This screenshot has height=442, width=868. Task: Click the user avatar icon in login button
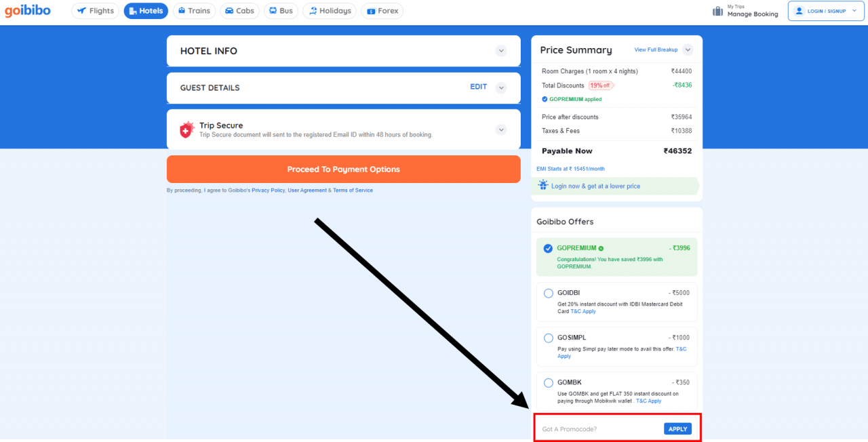(x=799, y=11)
